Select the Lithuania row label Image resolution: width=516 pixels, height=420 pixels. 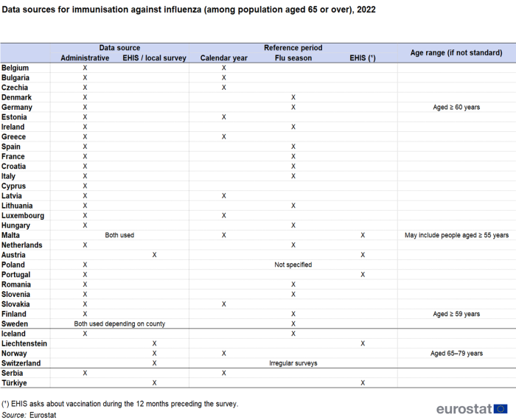tap(17, 206)
